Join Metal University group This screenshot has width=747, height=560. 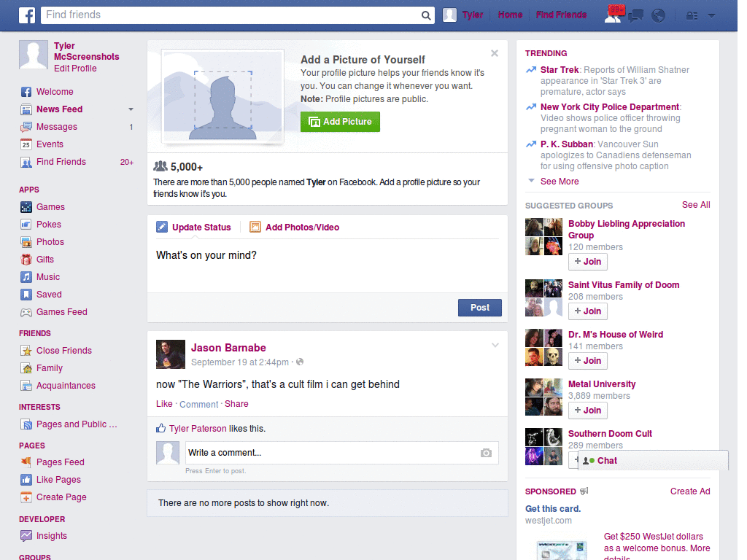[x=588, y=410]
